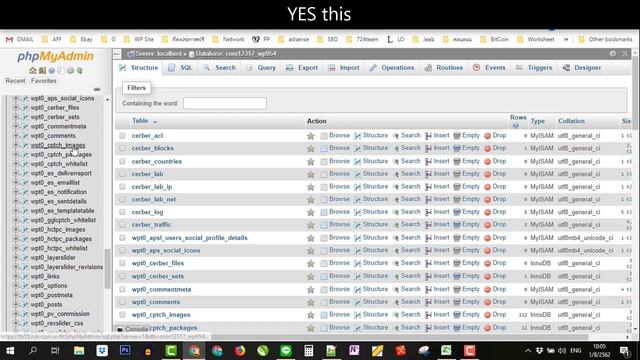The width and height of the screenshot is (640, 360).
Task: Click the green reload navigation icon
Action: 80,71
